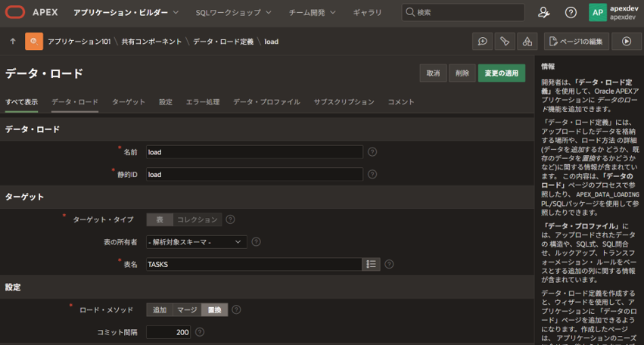Open the developer utilities wrench icon
Screen dimensions: 644x345
[x=505, y=42]
